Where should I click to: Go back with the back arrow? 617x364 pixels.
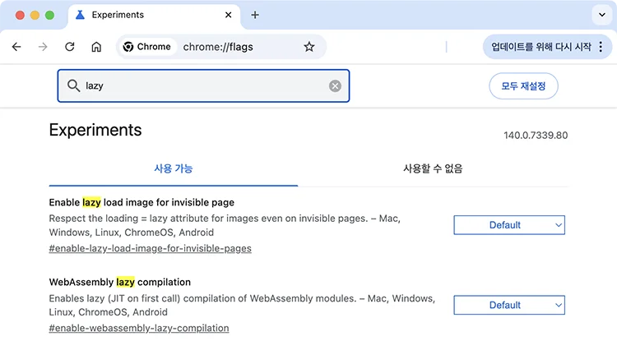[16, 47]
